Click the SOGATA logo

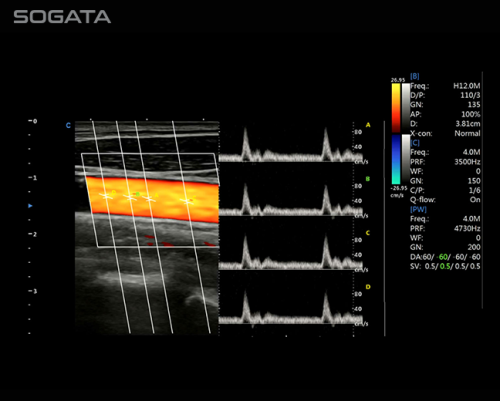click(x=62, y=17)
